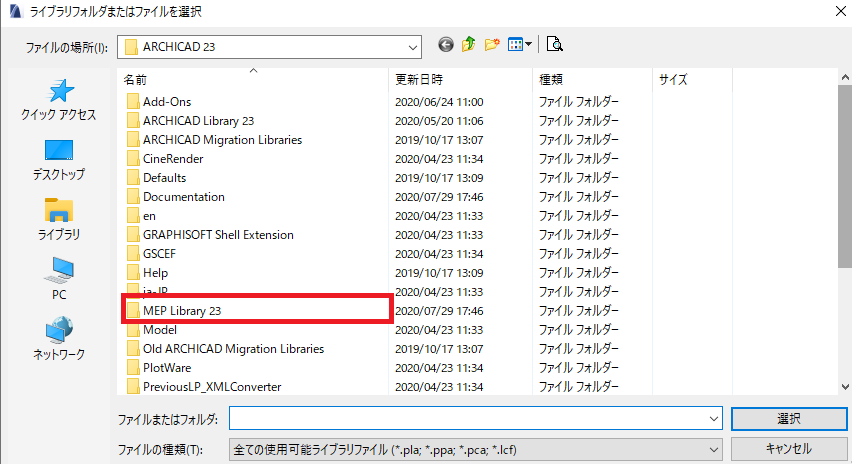852x464 pixels.
Task: Select the en folder
Action: point(149,216)
